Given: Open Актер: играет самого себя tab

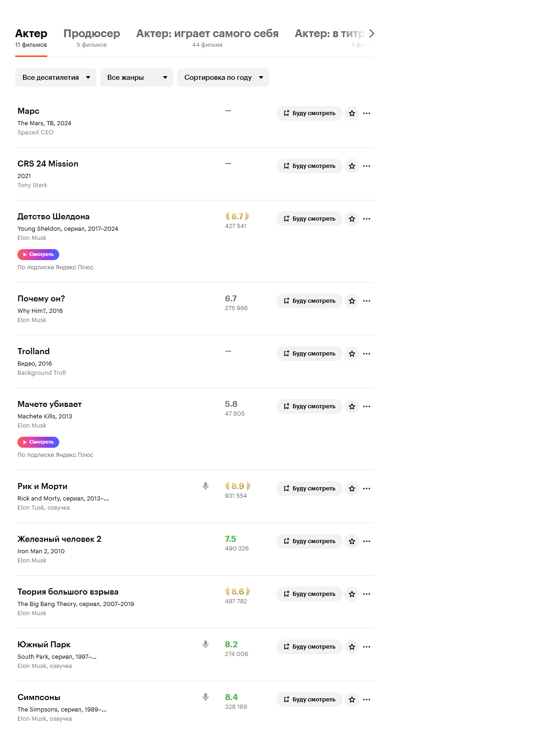Looking at the screenshot, I should [x=207, y=38].
